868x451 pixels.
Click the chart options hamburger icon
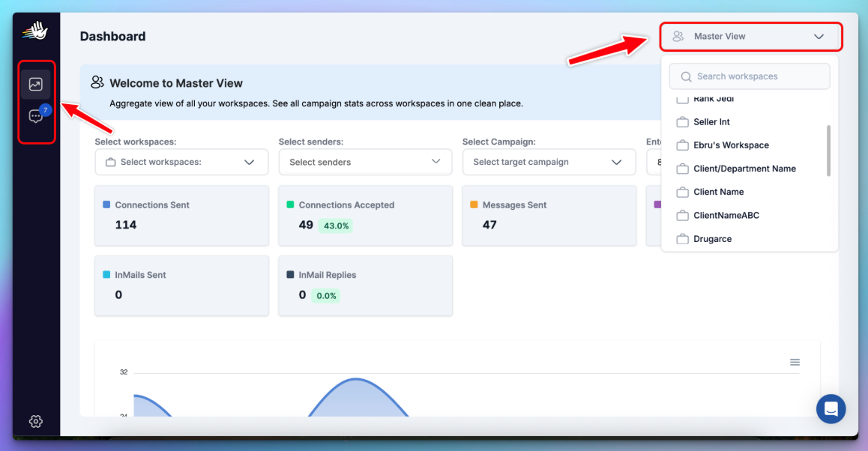pos(795,362)
